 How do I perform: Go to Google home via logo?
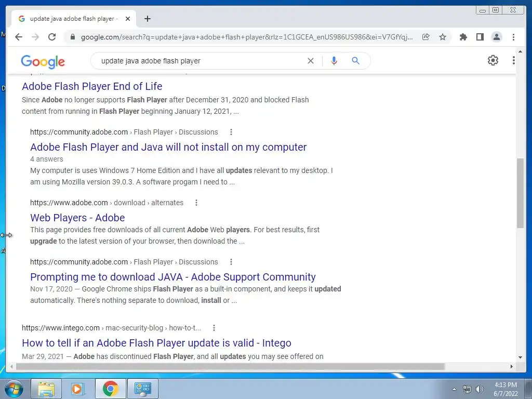click(x=43, y=61)
